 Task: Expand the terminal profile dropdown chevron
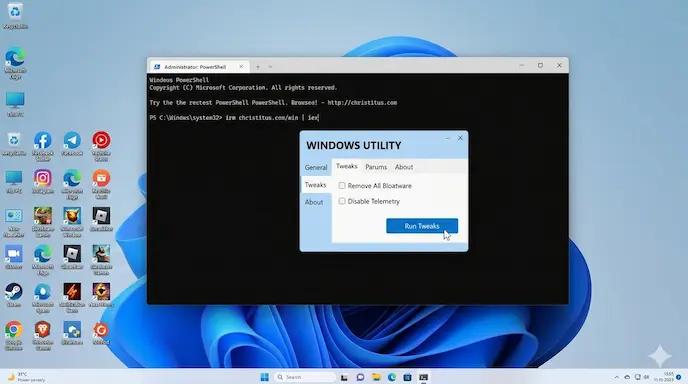coord(270,67)
